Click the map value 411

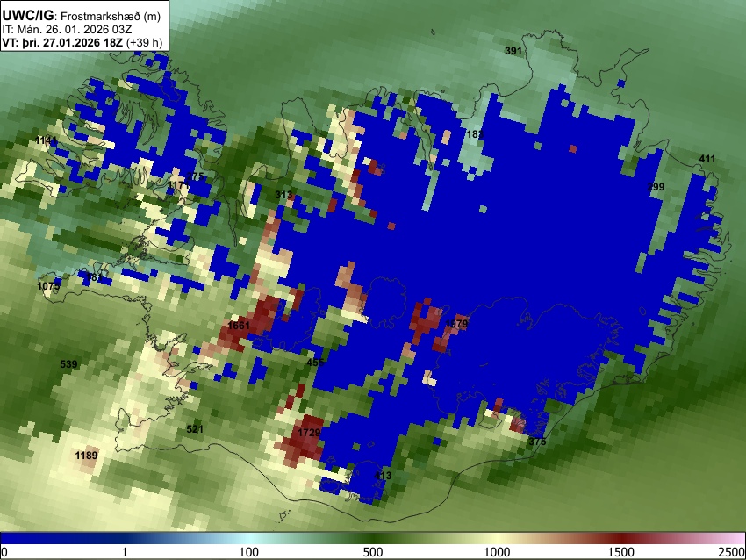click(x=707, y=159)
